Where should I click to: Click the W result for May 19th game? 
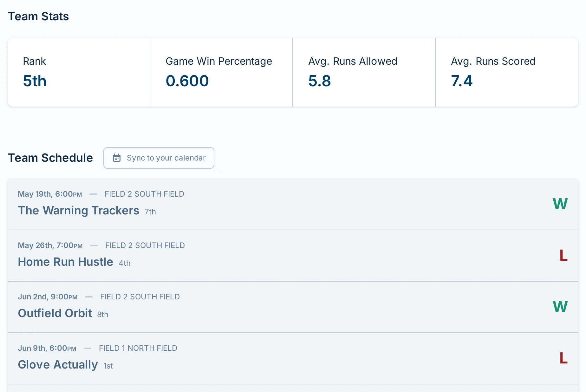click(560, 204)
